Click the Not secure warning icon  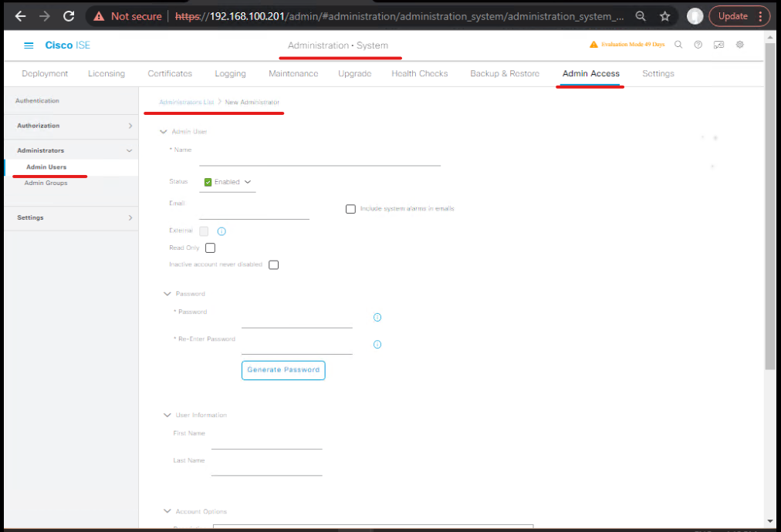click(x=99, y=16)
